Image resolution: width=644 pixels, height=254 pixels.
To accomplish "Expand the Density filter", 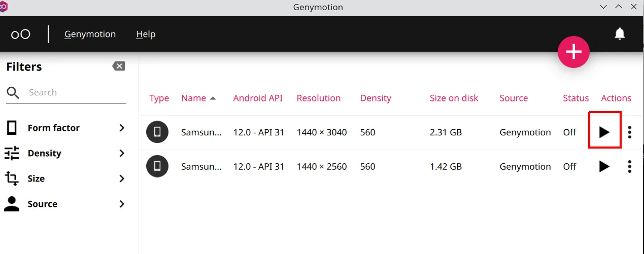I will pyautogui.click(x=65, y=153).
